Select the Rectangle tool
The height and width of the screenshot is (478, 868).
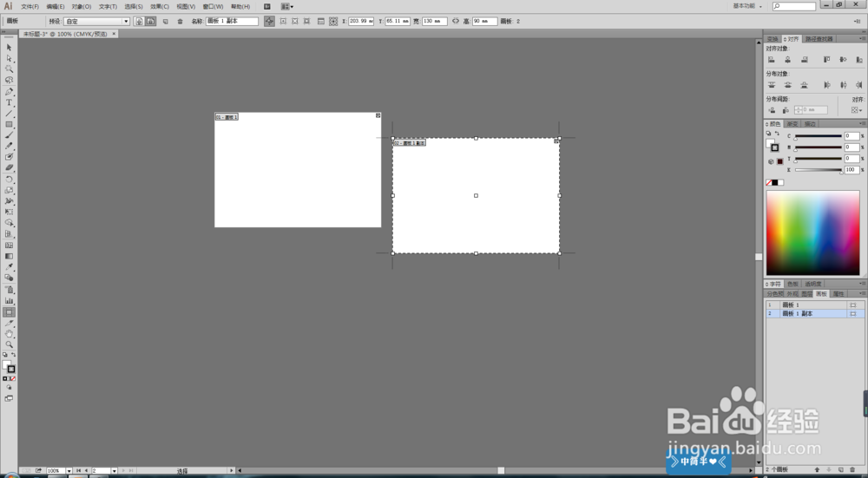pyautogui.click(x=9, y=124)
